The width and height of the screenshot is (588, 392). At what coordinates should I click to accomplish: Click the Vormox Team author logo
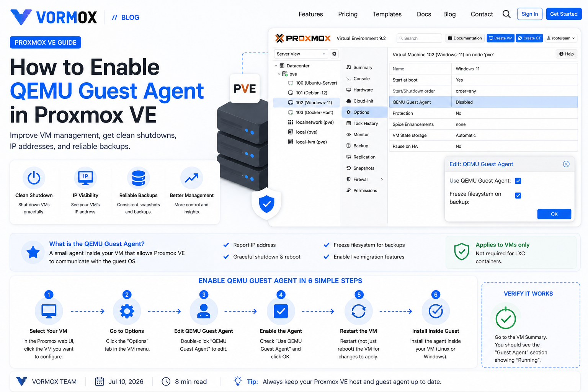click(22, 381)
